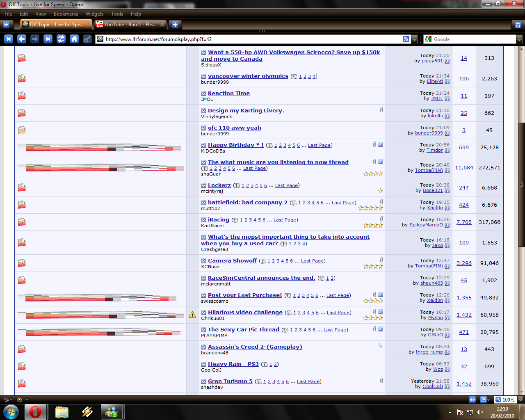Toggle Show Images button in status bar
Image resolution: width=525 pixels, height=420 pixels.
click(483, 399)
